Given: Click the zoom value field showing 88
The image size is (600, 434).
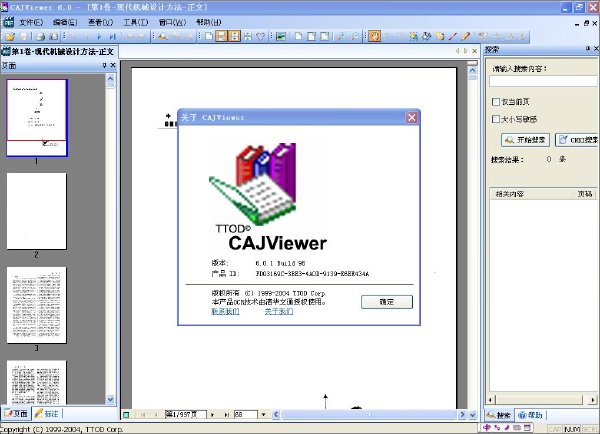Looking at the screenshot, I should point(246,414).
